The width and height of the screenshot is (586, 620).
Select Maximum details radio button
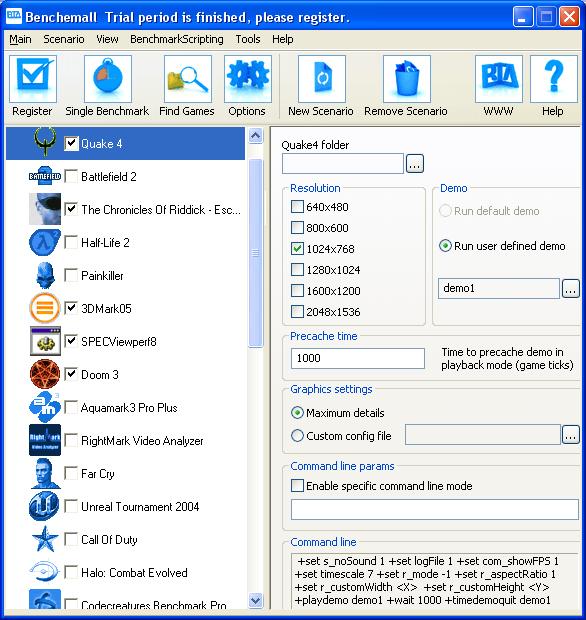(297, 413)
